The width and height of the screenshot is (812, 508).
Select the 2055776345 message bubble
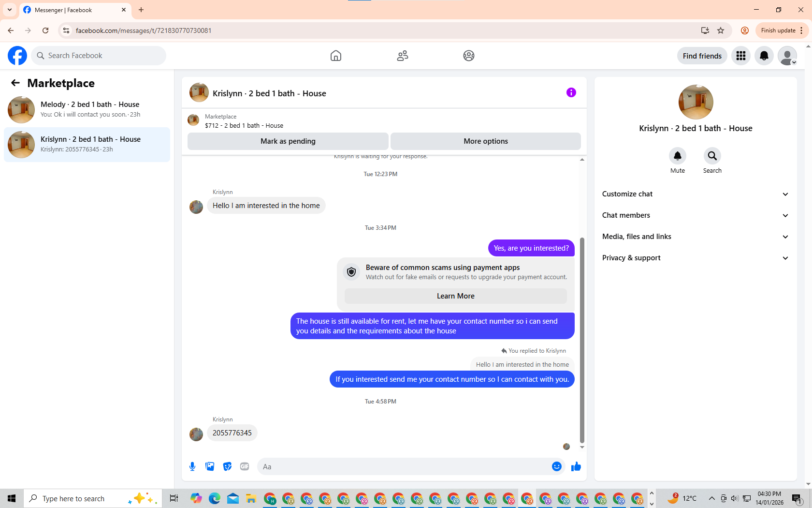(x=232, y=433)
